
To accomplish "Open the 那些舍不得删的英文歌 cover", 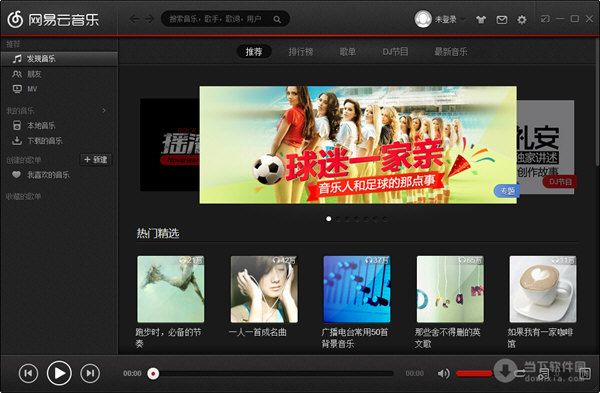I will (x=450, y=289).
